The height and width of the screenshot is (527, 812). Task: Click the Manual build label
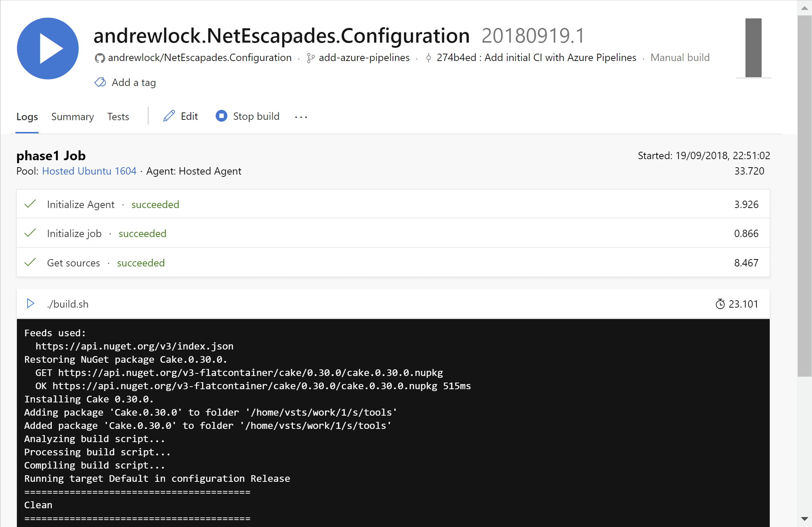tap(680, 58)
